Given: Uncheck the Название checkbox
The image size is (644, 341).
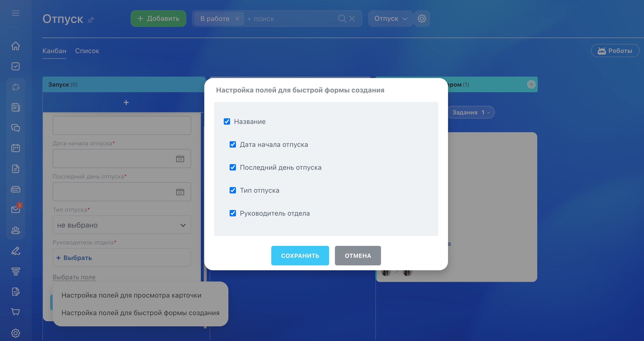Looking at the screenshot, I should click(x=227, y=121).
